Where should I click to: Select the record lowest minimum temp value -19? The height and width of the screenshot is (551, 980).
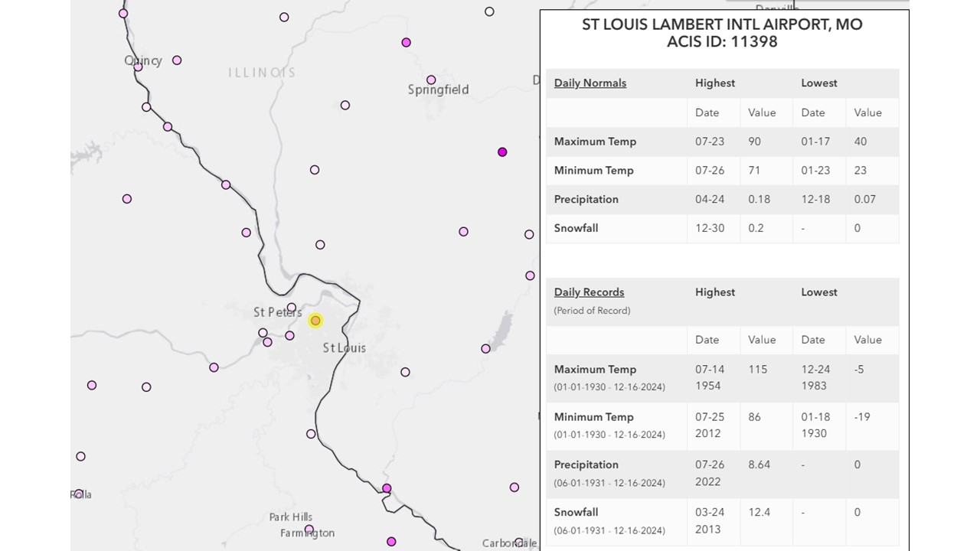coord(862,417)
